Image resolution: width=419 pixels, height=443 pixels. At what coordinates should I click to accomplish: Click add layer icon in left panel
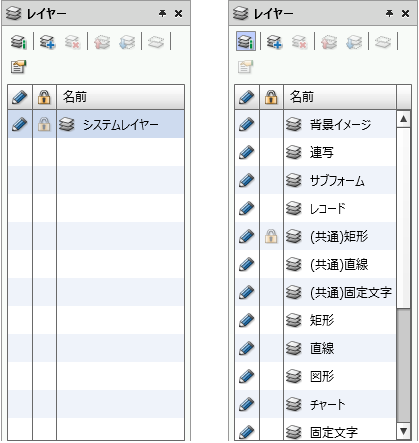47,42
